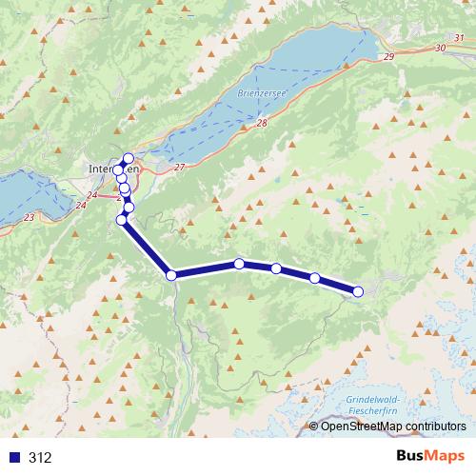The width and height of the screenshot is (476, 476).
Task: Click the blue 312 legend color square
Action: click(x=14, y=457)
